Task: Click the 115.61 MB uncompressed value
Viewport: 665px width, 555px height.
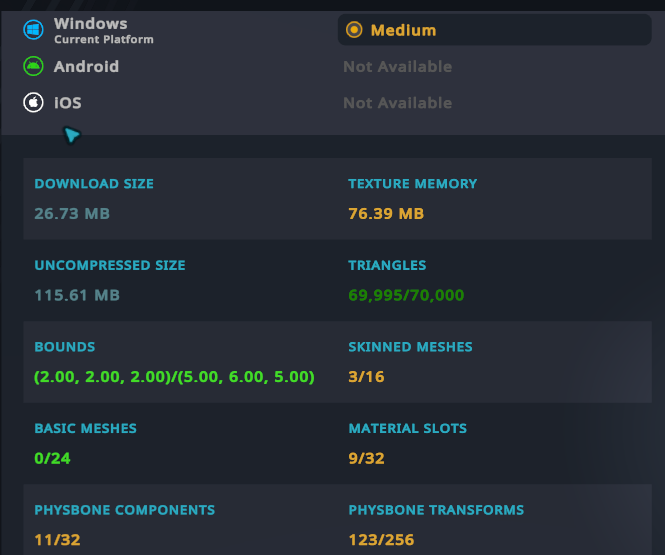Action: (77, 295)
